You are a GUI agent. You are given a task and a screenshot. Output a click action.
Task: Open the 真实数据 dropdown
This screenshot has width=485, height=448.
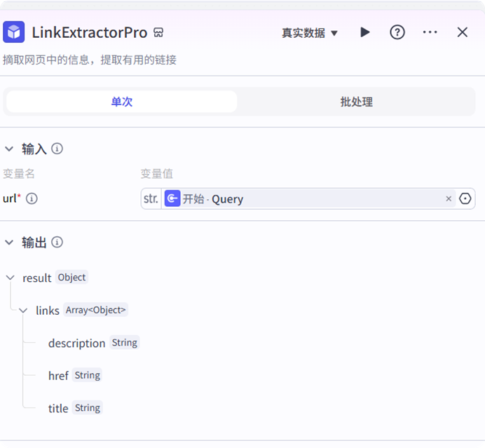pos(310,33)
